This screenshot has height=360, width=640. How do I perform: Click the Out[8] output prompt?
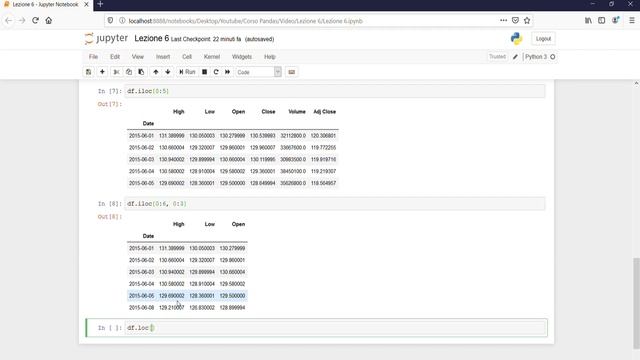[109, 217]
